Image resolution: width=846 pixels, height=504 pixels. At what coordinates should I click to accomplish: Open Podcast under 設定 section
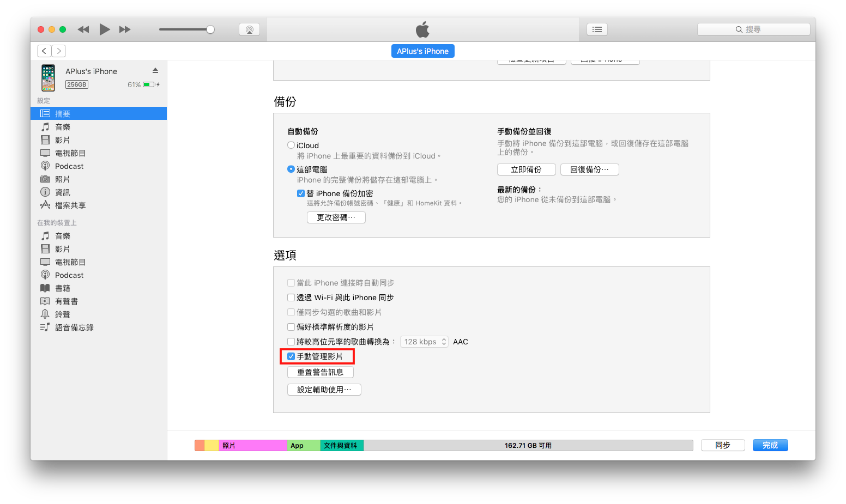99,166
